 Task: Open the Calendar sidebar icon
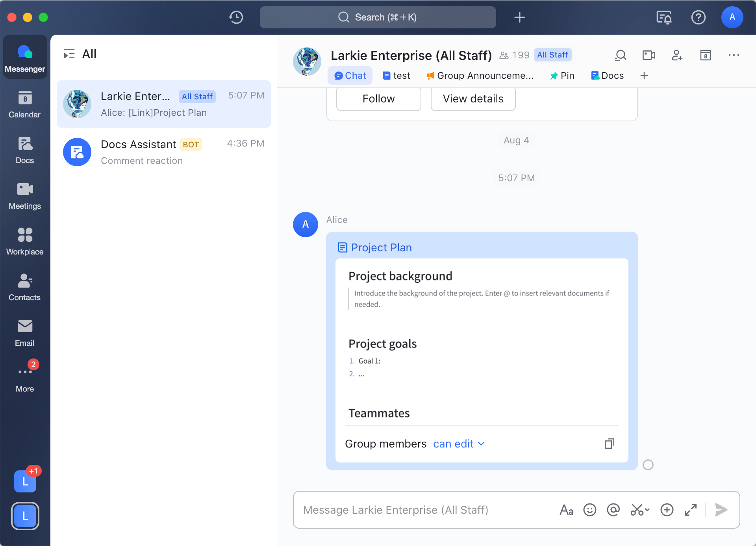click(x=25, y=104)
